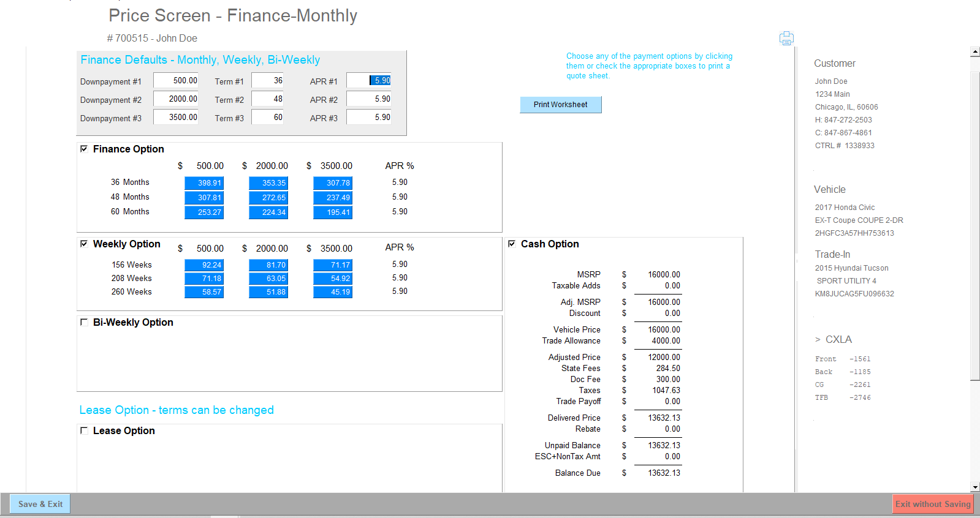Choose the 63.05 payment for 208 weeks
The width and height of the screenshot is (980, 518).
pyautogui.click(x=268, y=279)
